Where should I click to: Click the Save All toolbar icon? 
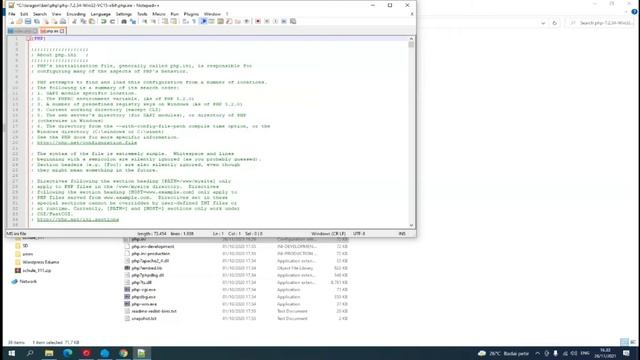click(37, 21)
